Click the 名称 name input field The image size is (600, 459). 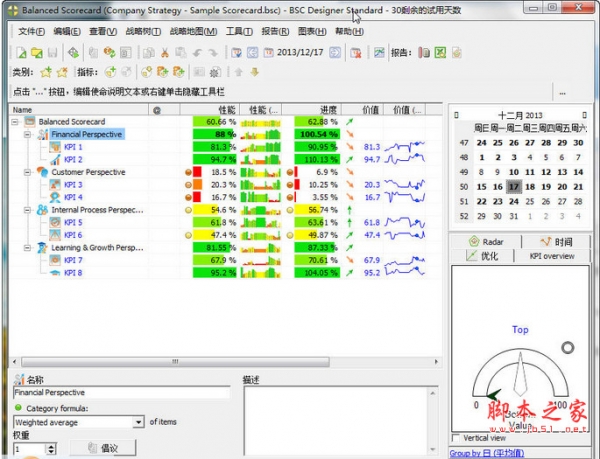121,392
